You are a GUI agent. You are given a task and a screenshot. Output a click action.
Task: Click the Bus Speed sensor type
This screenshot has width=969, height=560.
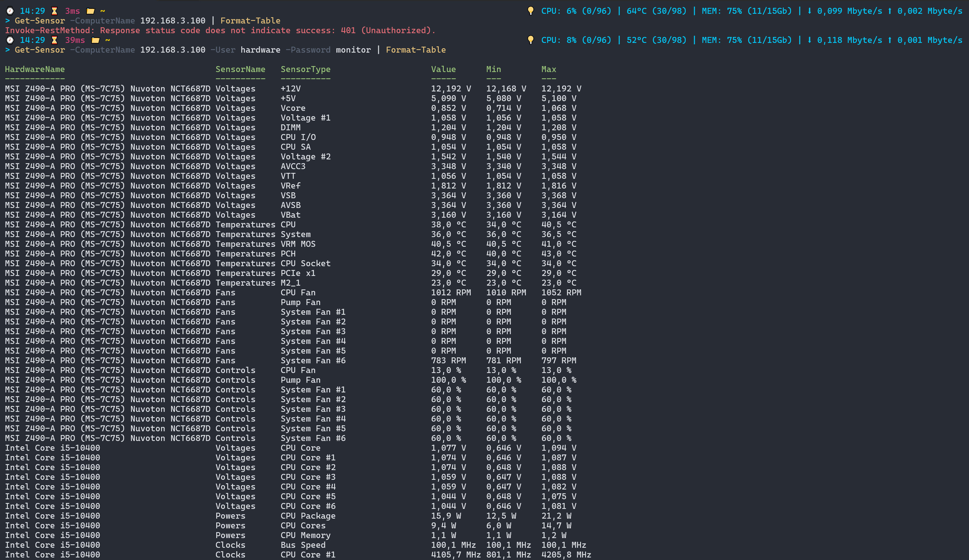(303, 545)
